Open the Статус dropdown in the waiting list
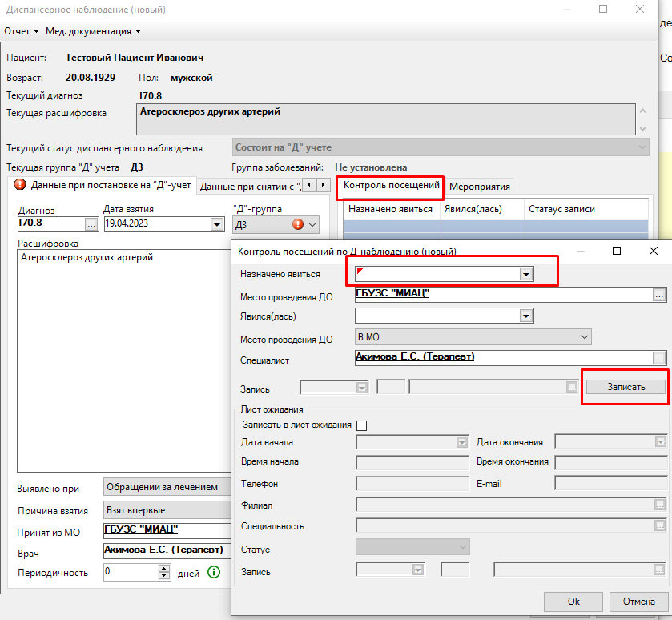672x620 pixels. coord(412,547)
